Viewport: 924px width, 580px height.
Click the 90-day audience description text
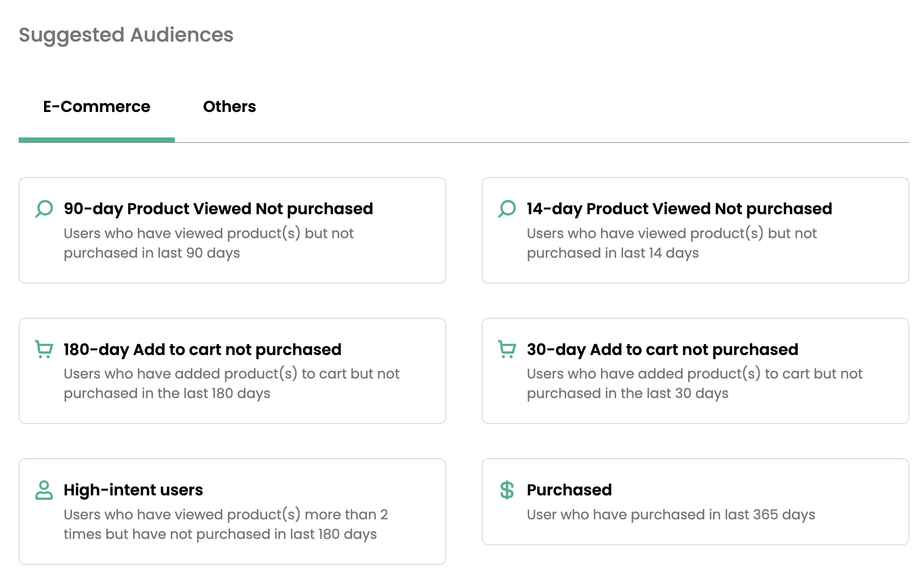208,243
